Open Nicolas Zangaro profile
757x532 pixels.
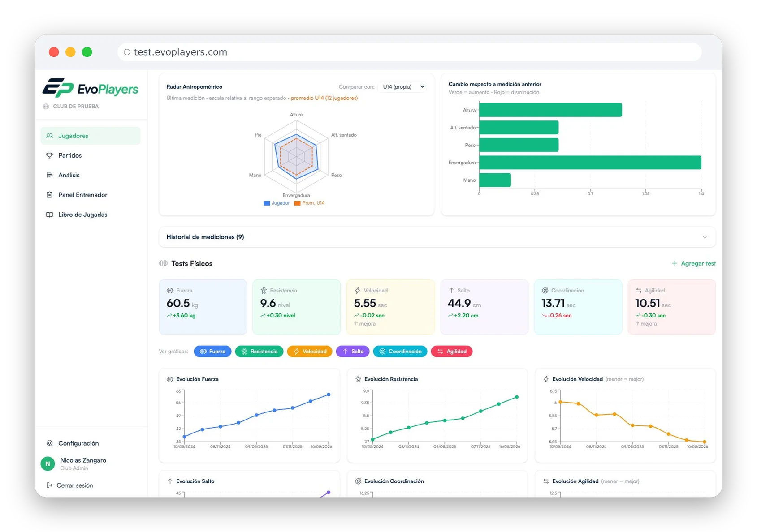click(x=74, y=464)
